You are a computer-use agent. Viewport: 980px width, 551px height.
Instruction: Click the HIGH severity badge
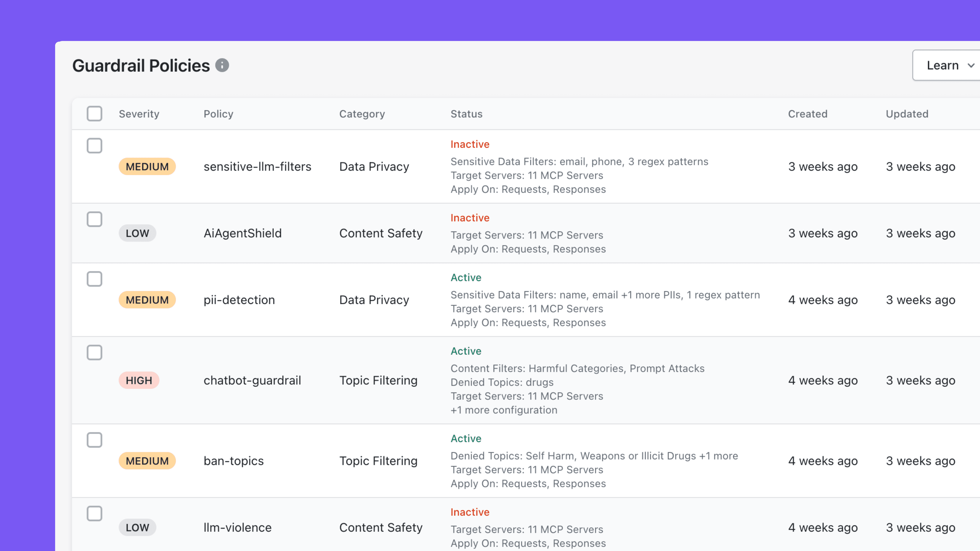139,380
